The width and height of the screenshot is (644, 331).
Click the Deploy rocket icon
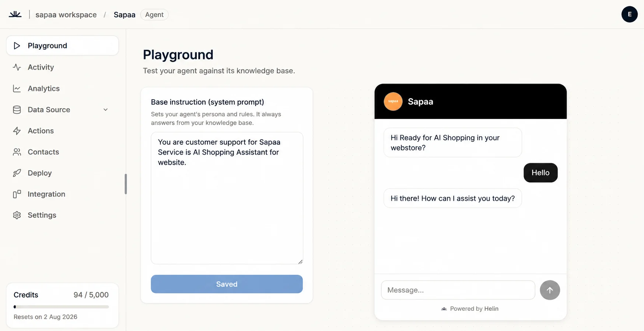coord(17,173)
